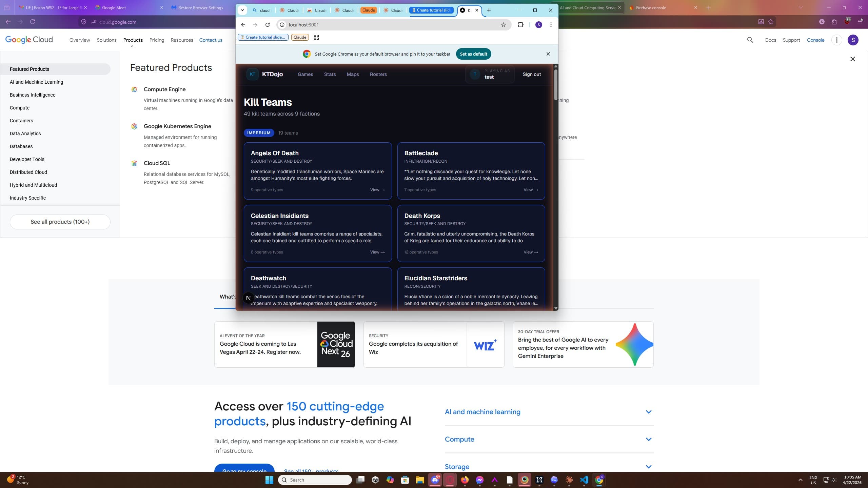868x488 pixels.
Task: Click the Google Cloud search magnifier icon
Action: point(750,40)
